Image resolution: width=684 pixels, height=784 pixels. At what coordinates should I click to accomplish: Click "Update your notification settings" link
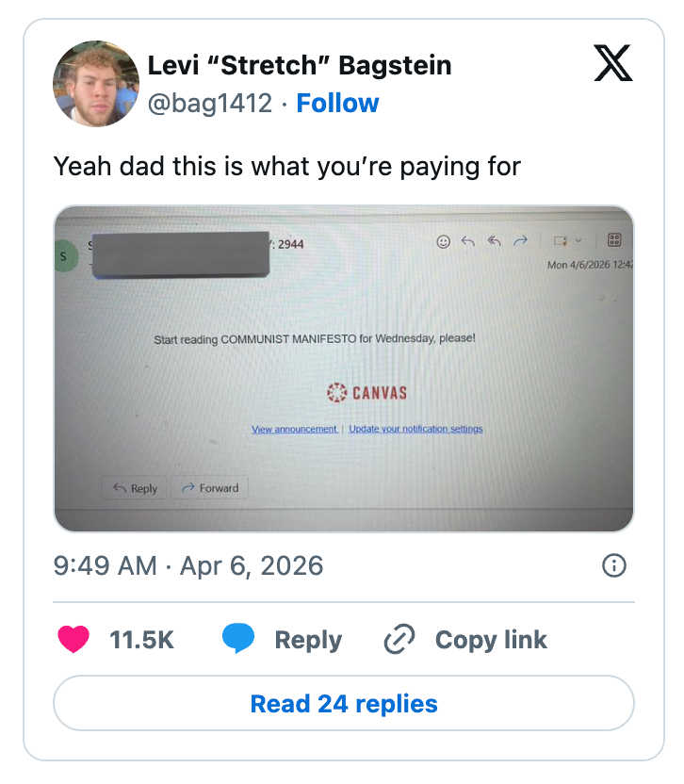(415, 430)
